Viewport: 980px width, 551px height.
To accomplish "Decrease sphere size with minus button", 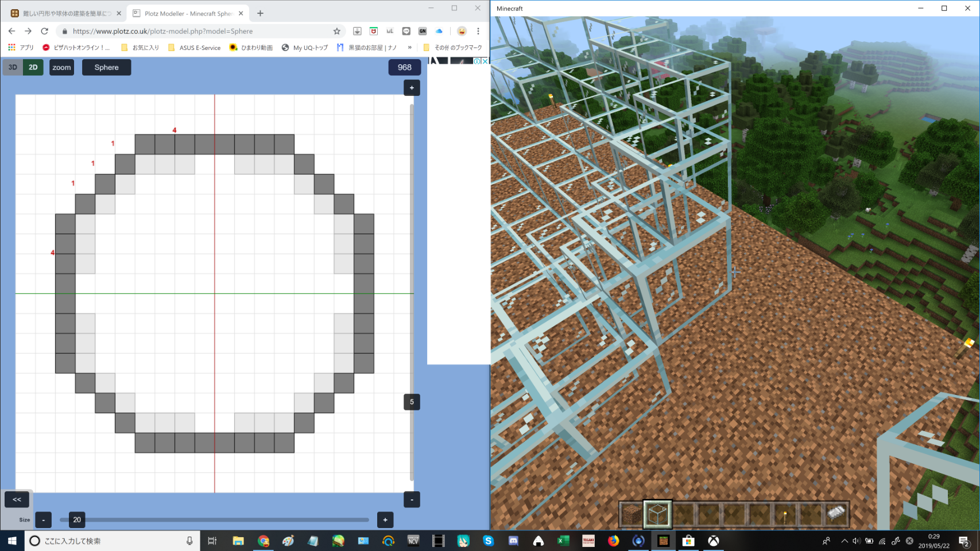I will coord(43,519).
